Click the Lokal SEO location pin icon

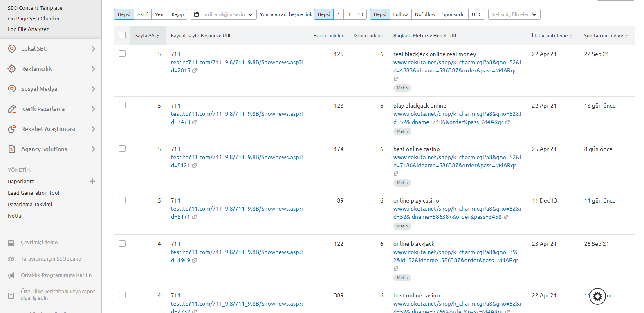[x=12, y=49]
